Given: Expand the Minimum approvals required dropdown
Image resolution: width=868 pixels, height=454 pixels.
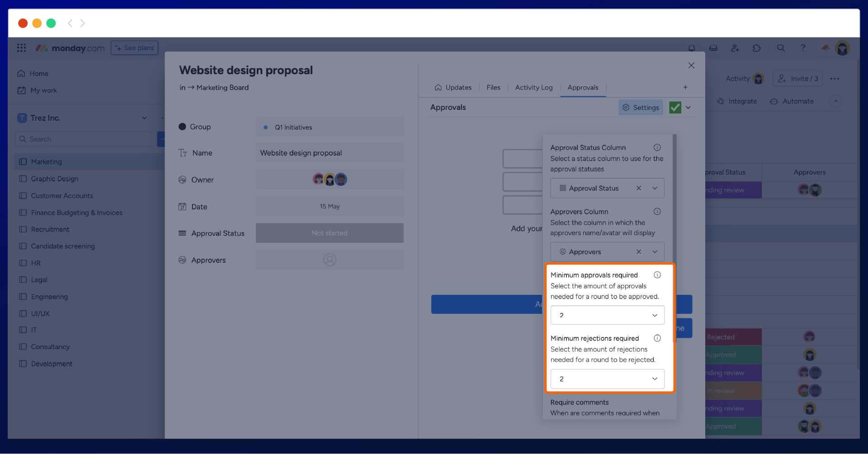Looking at the screenshot, I should tap(607, 315).
